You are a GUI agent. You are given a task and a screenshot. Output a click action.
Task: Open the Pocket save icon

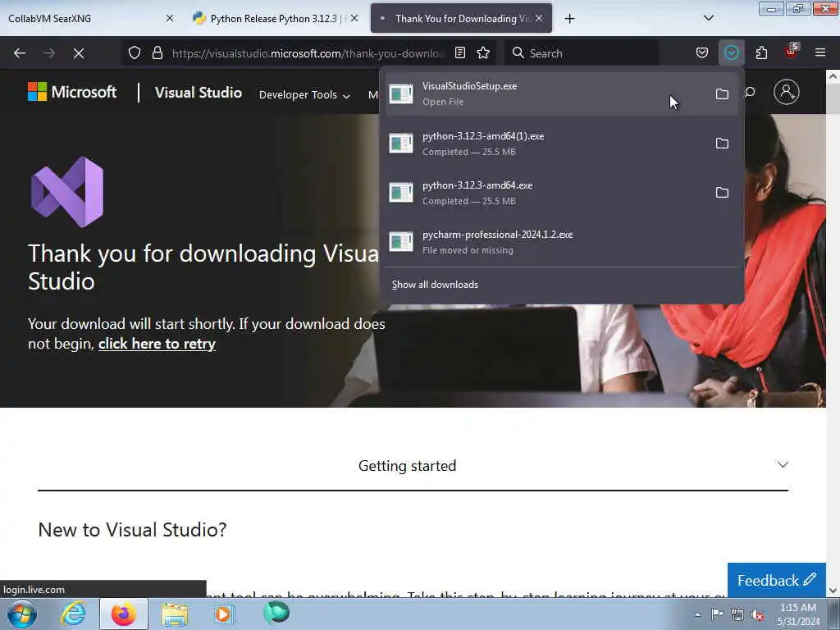click(702, 52)
